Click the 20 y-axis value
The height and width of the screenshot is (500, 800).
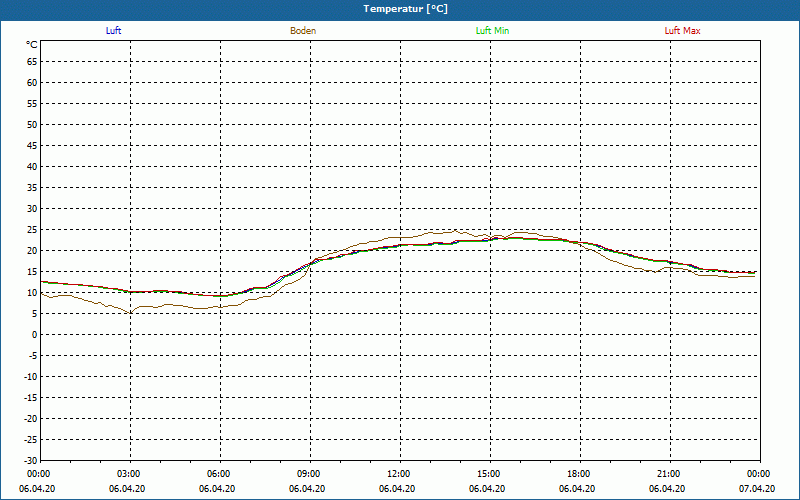32,251
